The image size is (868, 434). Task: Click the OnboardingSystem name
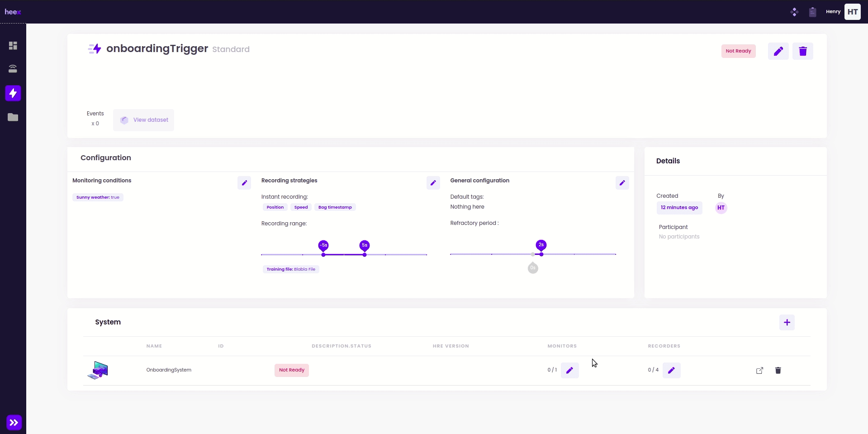click(169, 370)
